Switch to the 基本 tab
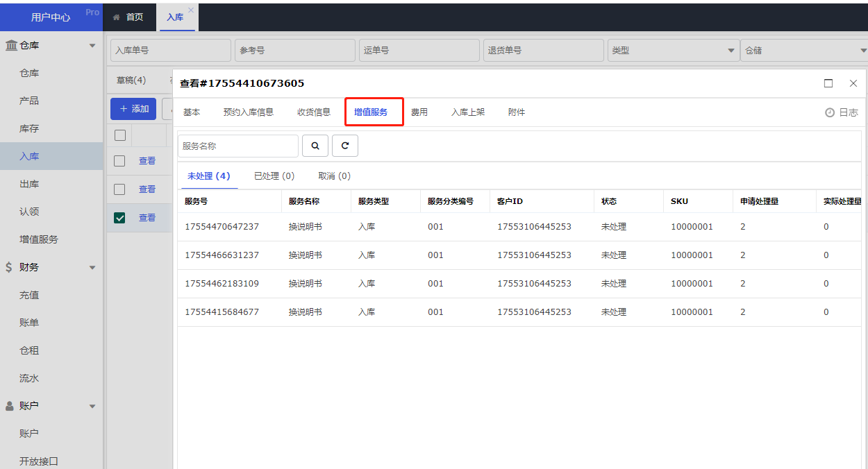The width and height of the screenshot is (868, 469). (x=192, y=112)
